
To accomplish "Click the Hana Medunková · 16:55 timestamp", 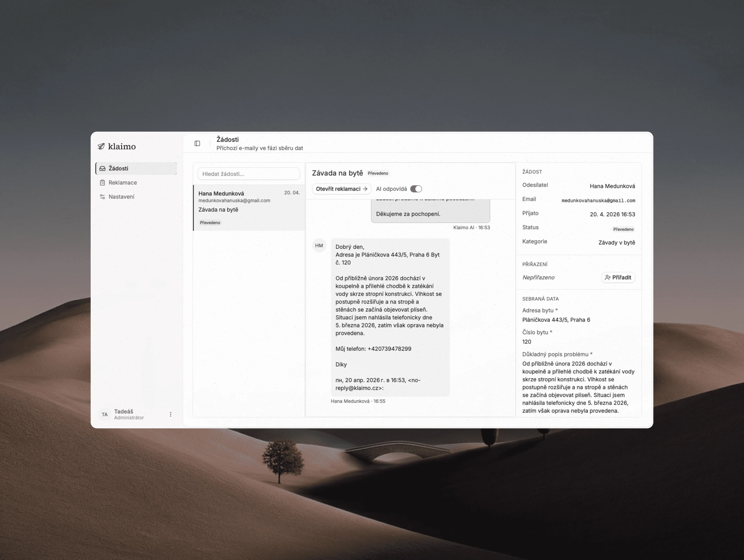I will tap(358, 401).
